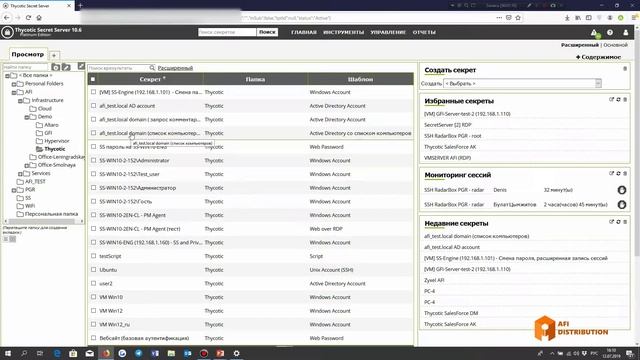640x360 pixels.
Task: Open Zyxel AFI recent secret
Action: coord(434,280)
